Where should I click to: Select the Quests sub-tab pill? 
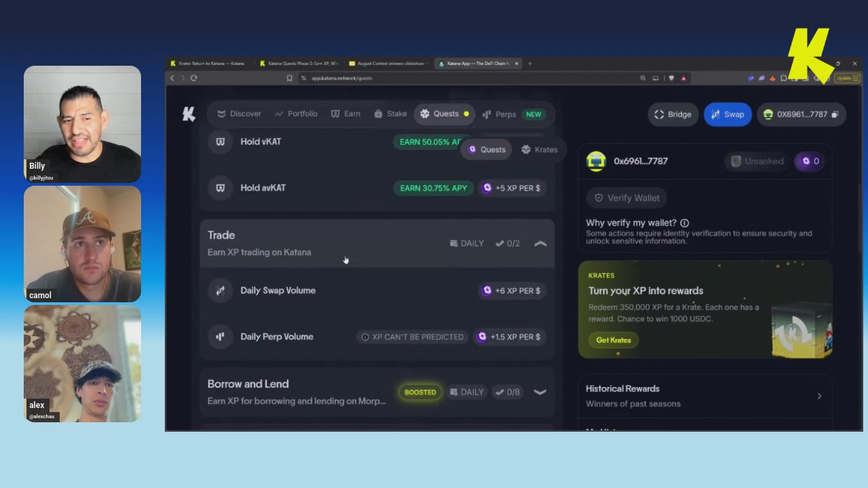pos(487,150)
